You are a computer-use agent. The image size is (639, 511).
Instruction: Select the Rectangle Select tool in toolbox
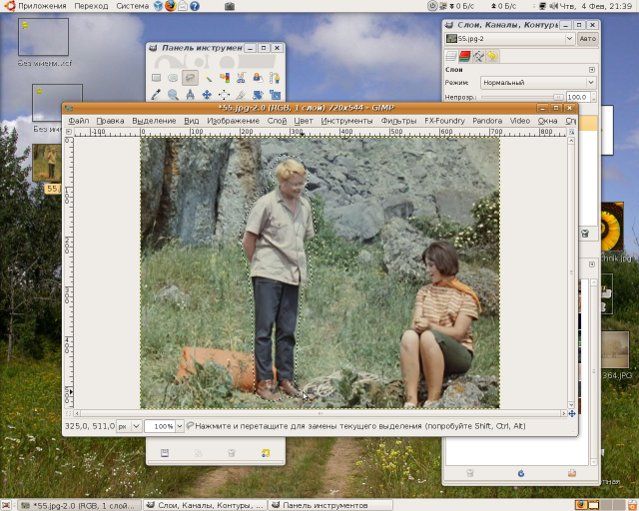coord(156,77)
